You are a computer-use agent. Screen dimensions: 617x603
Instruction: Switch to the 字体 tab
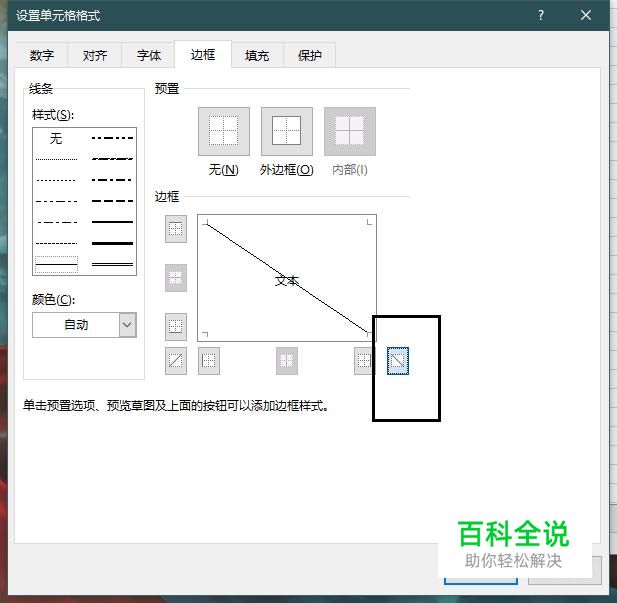(x=149, y=55)
